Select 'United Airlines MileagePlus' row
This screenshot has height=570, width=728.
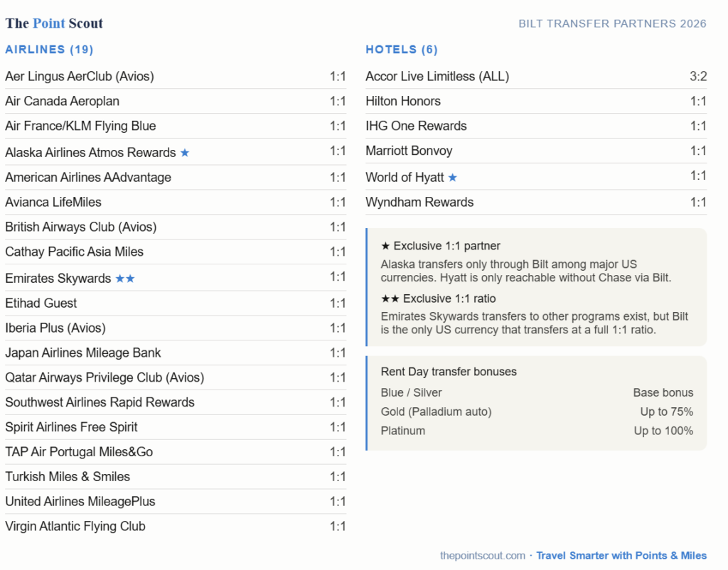(x=176, y=501)
